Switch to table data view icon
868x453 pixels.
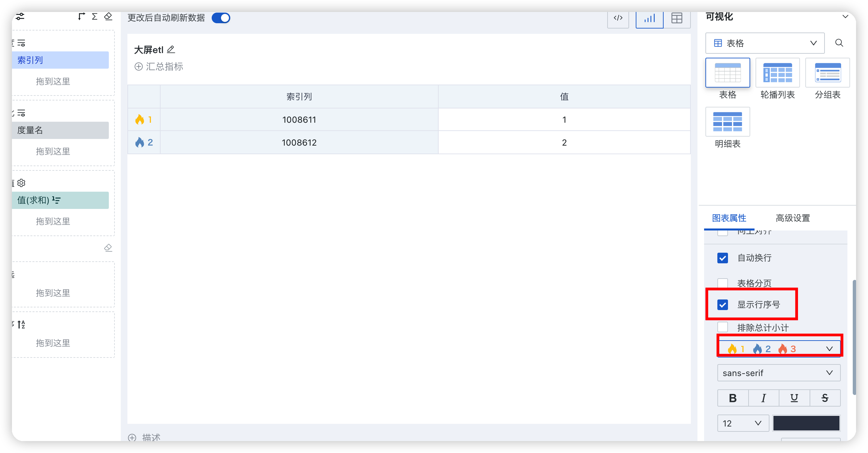pyautogui.click(x=677, y=18)
